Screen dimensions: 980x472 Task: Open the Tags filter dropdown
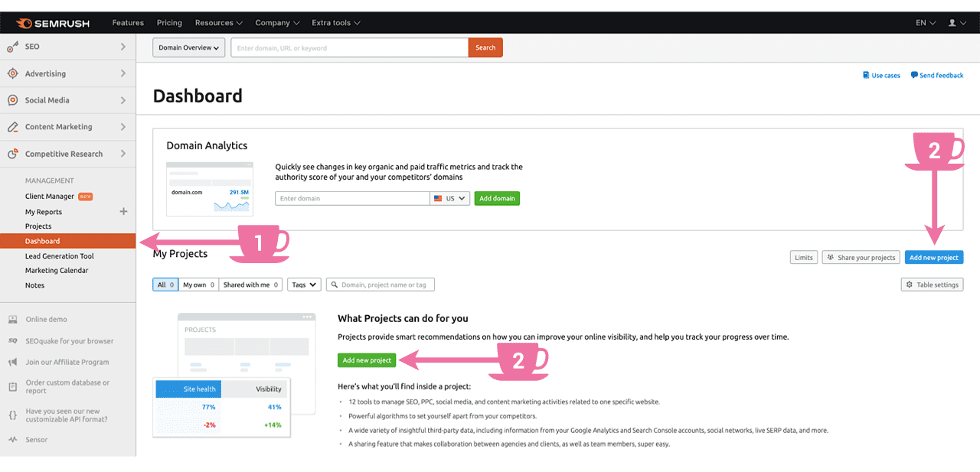(303, 284)
